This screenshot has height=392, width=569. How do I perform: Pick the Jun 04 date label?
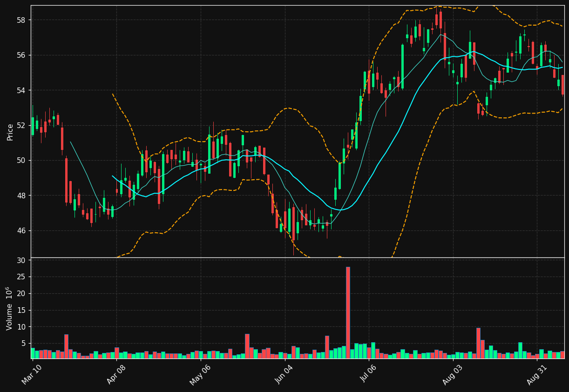[284, 375]
